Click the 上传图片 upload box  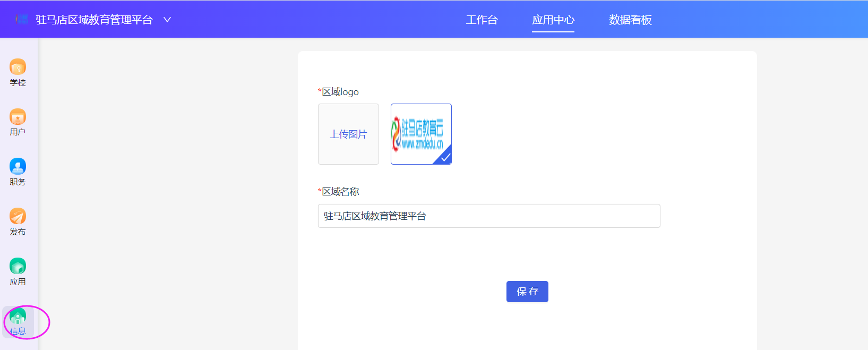348,134
